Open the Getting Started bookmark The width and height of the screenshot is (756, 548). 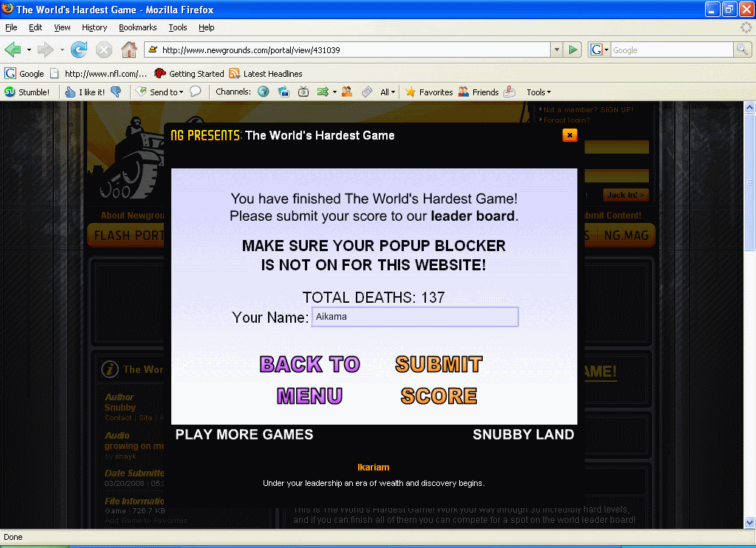coord(189,74)
